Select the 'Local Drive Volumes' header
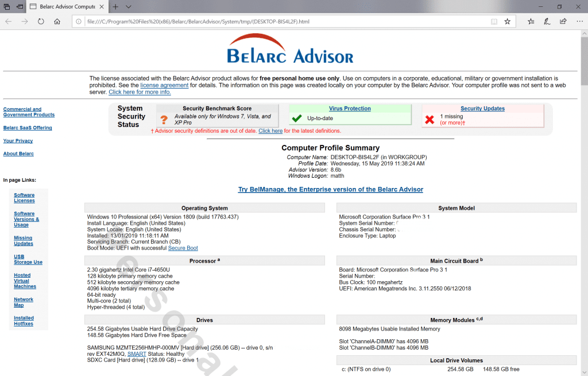 457,360
